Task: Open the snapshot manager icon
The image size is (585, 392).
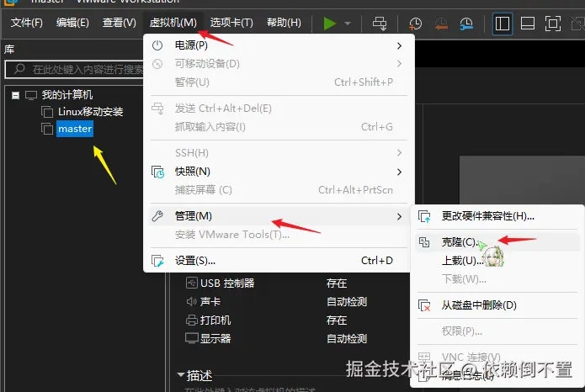Action: click(x=466, y=24)
